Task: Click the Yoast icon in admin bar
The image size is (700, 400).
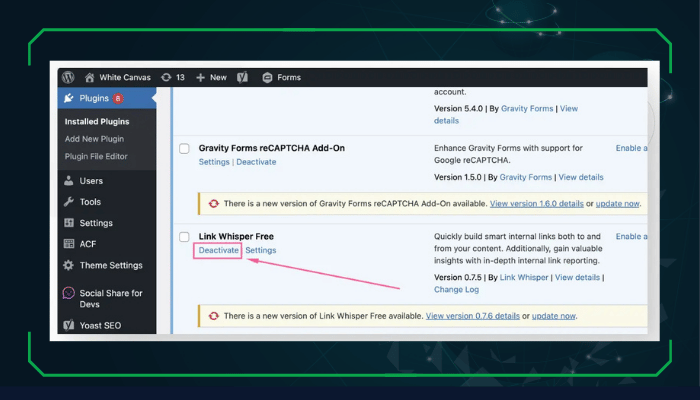Action: 242,77
